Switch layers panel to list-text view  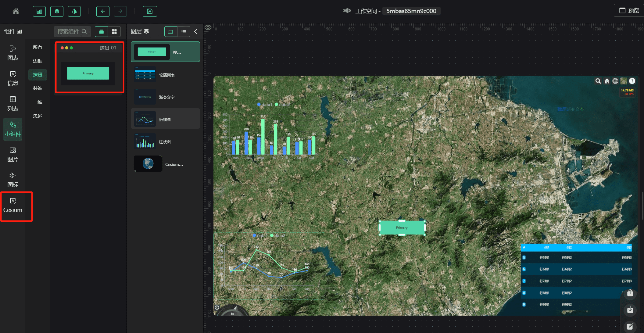tap(184, 31)
